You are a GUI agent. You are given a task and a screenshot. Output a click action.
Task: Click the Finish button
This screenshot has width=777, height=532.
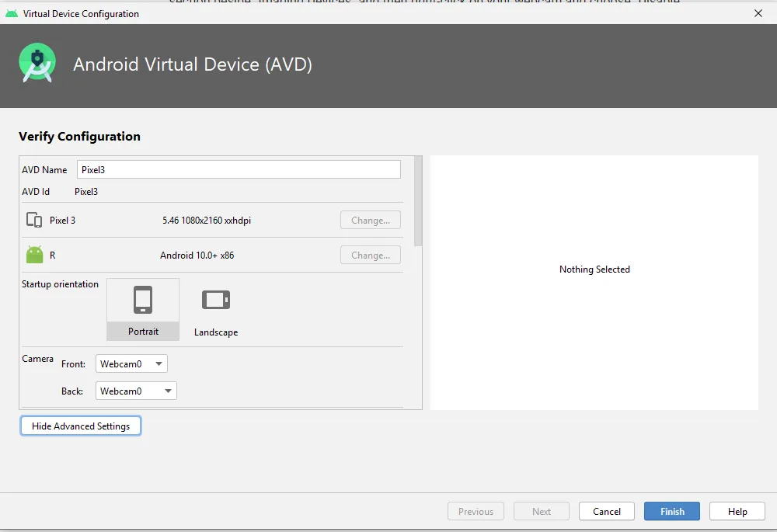672,511
